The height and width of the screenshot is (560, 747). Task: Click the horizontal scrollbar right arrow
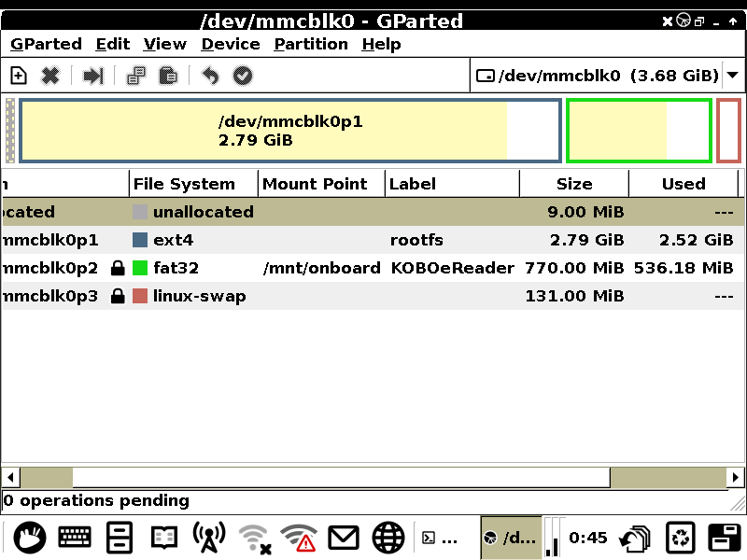pos(735,477)
